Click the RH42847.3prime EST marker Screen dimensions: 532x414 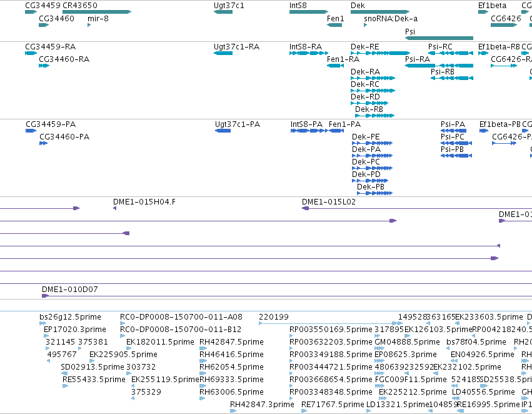233,411
